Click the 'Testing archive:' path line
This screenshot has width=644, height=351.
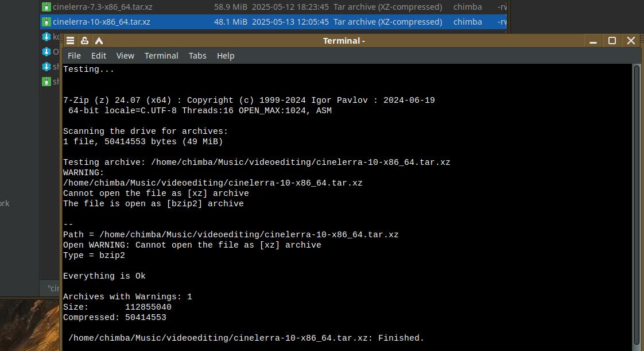257,163
